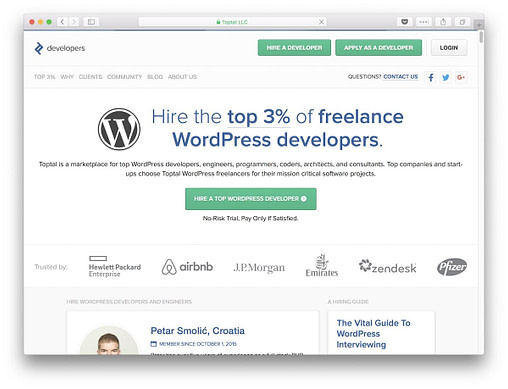Viewport: 508px width, 389px height.
Task: Open the Login button
Action: pyautogui.click(x=449, y=48)
